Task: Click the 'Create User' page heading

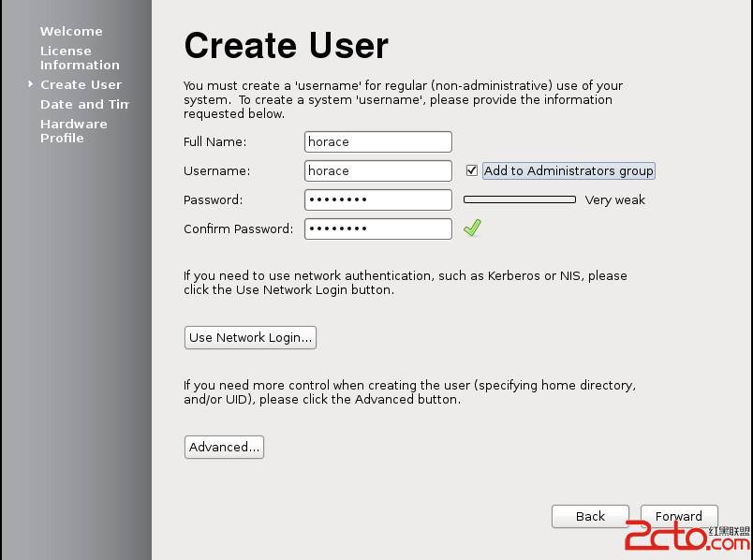Action: (287, 46)
